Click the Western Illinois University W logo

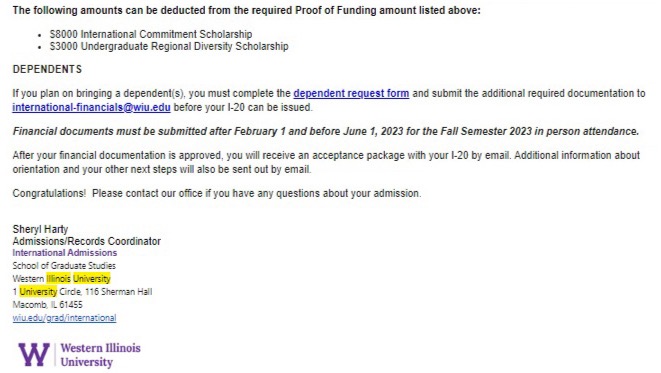pos(34,354)
